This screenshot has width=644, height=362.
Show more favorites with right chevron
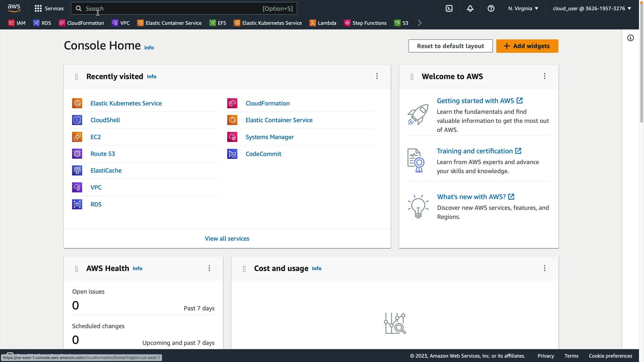coord(419,23)
